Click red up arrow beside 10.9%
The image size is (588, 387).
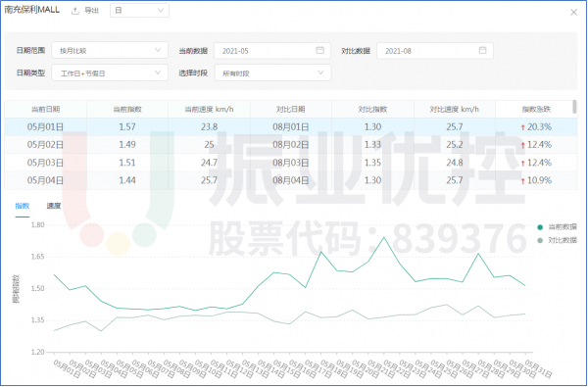pos(522,181)
